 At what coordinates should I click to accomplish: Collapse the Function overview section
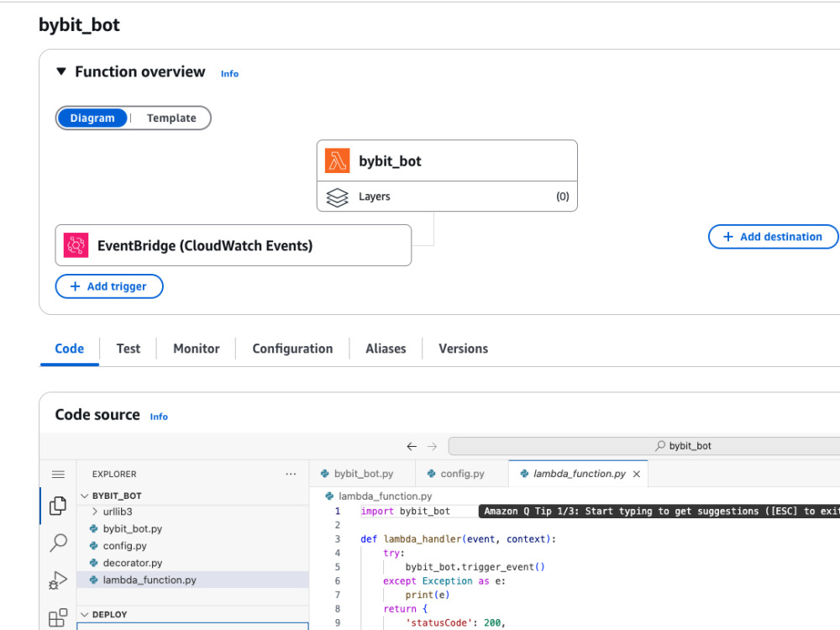pos(61,71)
